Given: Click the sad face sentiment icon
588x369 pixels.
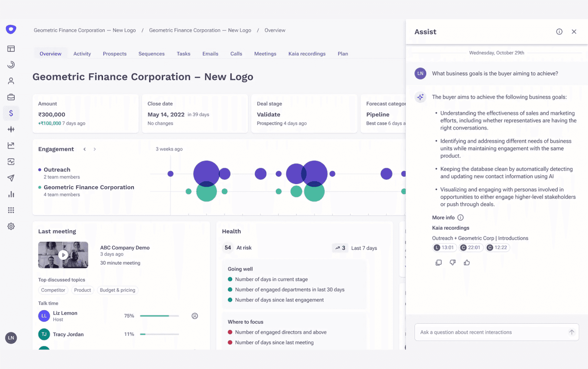Looking at the screenshot, I should [x=195, y=316].
